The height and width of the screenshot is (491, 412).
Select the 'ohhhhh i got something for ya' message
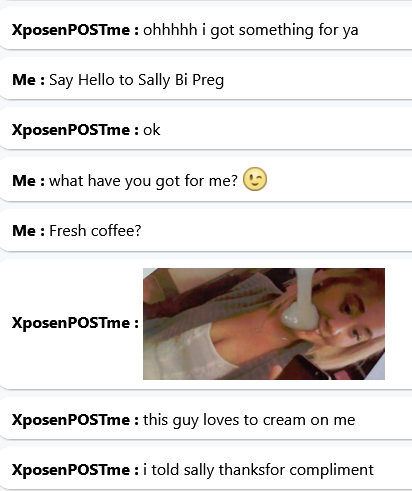coord(251,30)
